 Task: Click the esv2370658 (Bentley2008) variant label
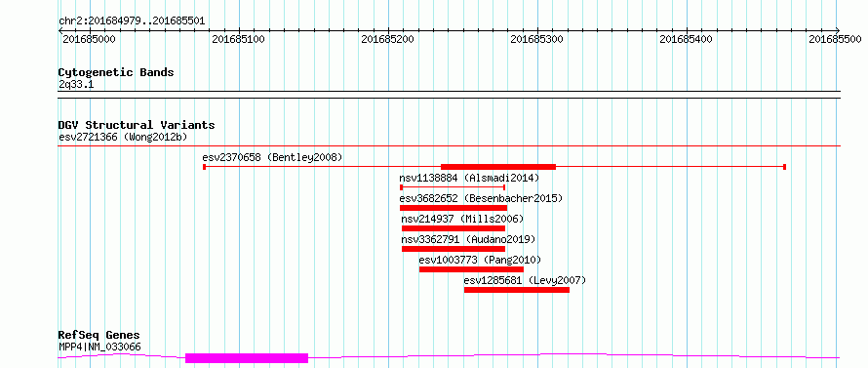click(x=272, y=157)
